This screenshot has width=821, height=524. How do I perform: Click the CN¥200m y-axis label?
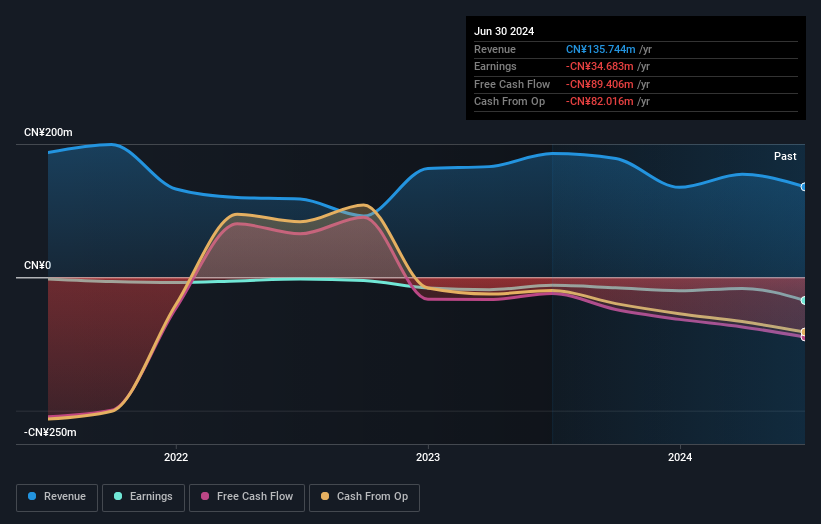click(48, 132)
